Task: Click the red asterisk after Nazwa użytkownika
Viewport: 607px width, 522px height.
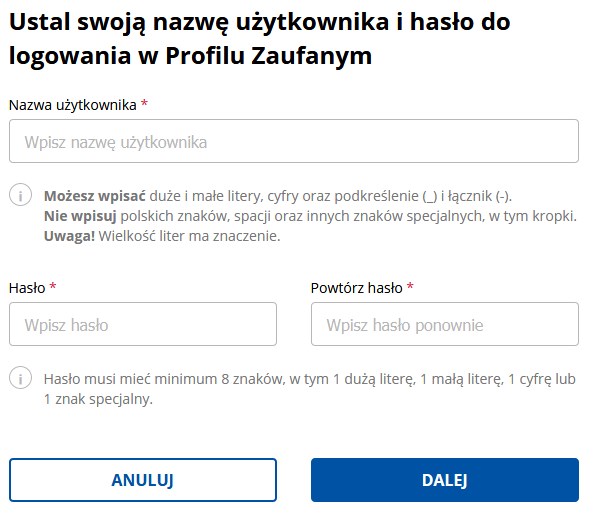Action: (144, 103)
